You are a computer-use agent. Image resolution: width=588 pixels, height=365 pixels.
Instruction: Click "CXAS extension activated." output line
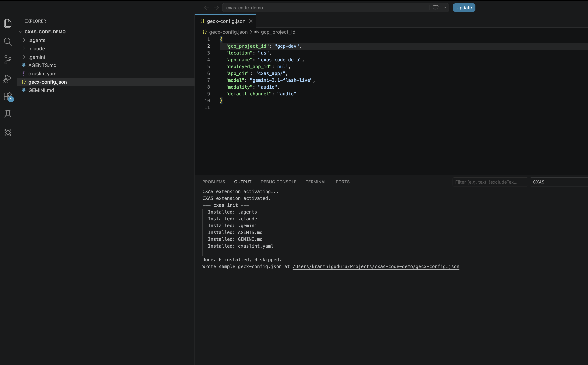pos(236,198)
